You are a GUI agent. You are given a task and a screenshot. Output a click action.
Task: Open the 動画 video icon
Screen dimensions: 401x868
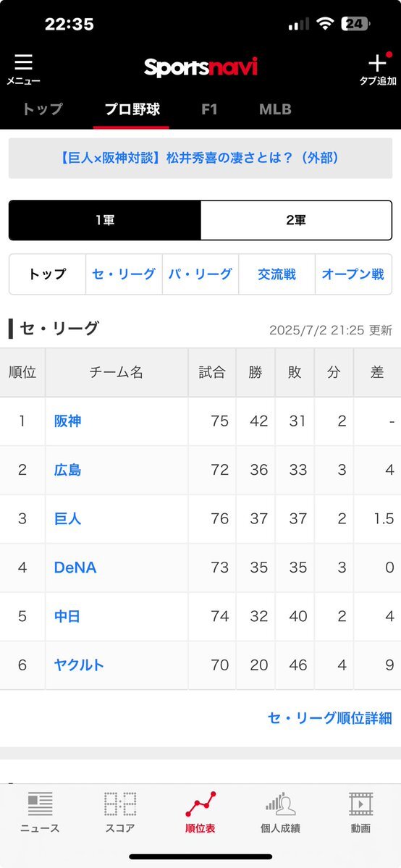(360, 804)
